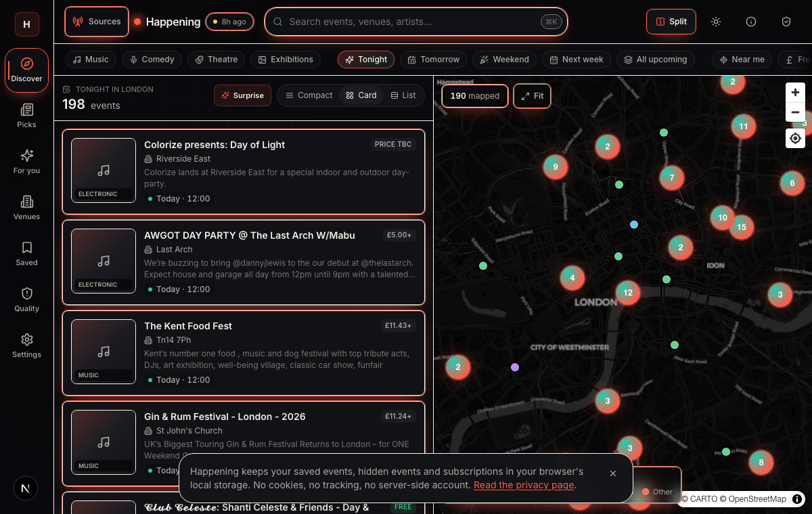Click the N avatar icon at sidebar bottom

26,488
